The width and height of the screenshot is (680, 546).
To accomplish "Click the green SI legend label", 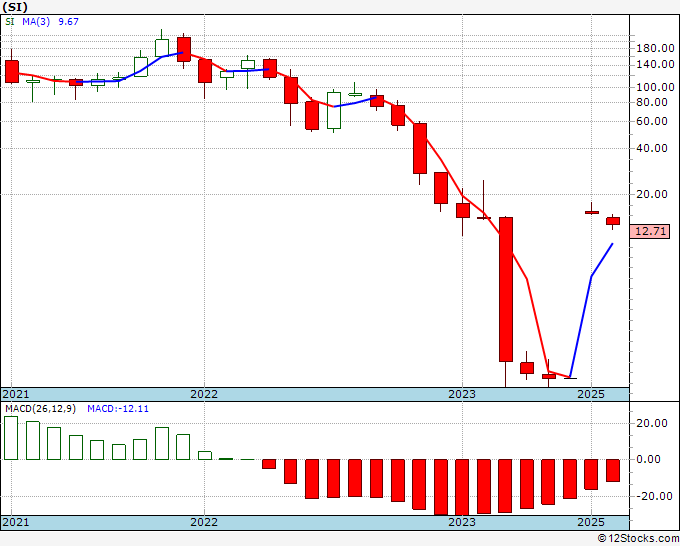I will click(10, 21).
